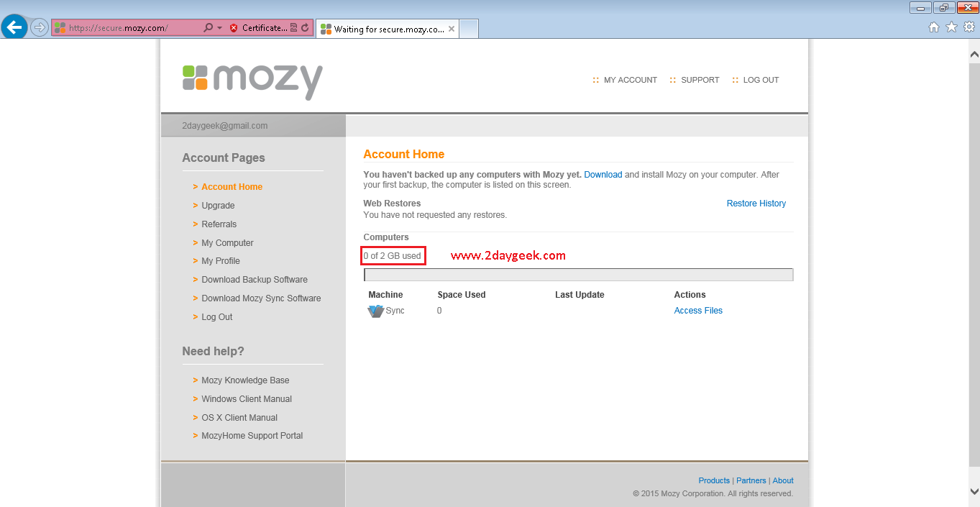Click the vertical scrollbar down arrow

click(x=974, y=491)
